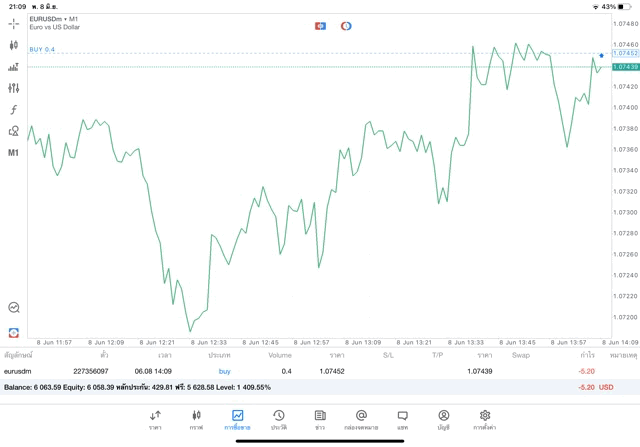This screenshot has width=640, height=447.
Task: Expand the EURUSDm symbol selector
Action: tap(55, 19)
